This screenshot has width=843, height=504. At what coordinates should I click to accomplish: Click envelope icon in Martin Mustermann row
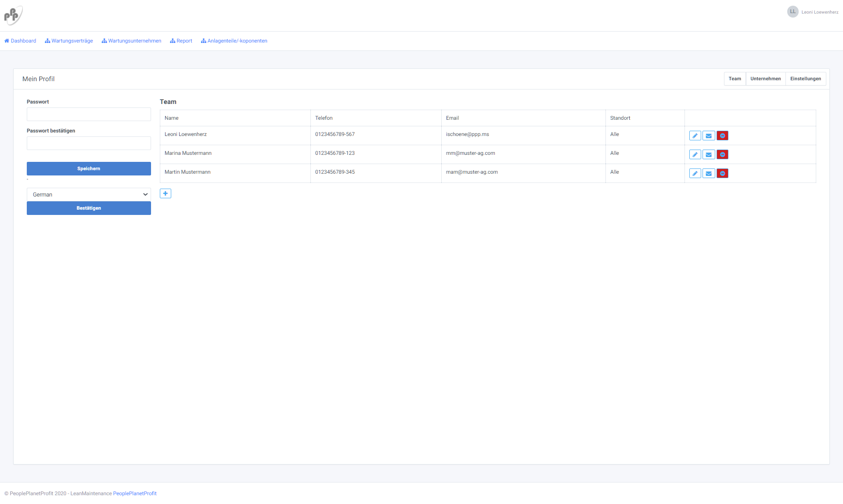[709, 174]
